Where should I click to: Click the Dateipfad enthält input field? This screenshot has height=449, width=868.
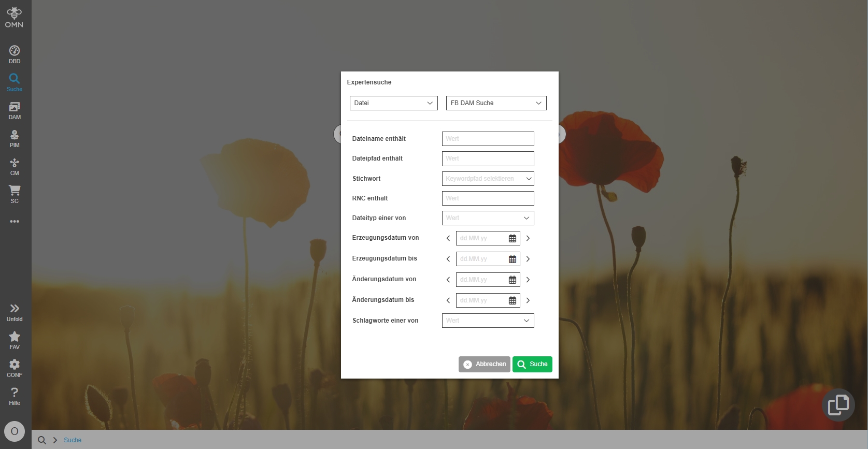[x=488, y=158]
